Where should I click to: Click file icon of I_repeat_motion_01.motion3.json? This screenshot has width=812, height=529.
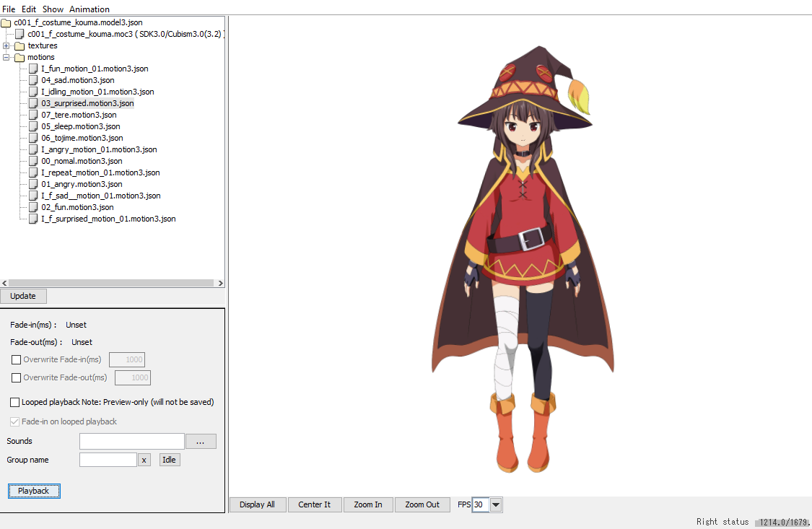point(34,172)
